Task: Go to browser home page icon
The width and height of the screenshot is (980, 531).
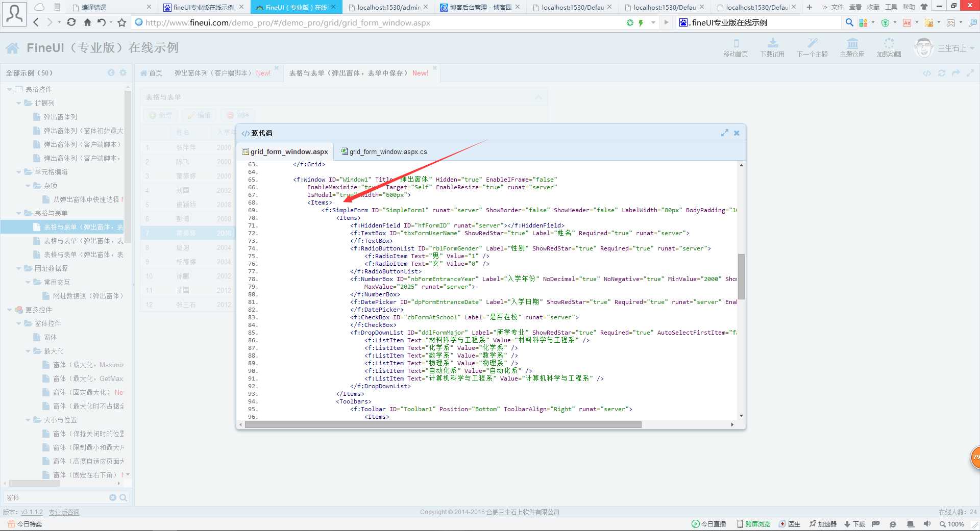Action: [87, 22]
